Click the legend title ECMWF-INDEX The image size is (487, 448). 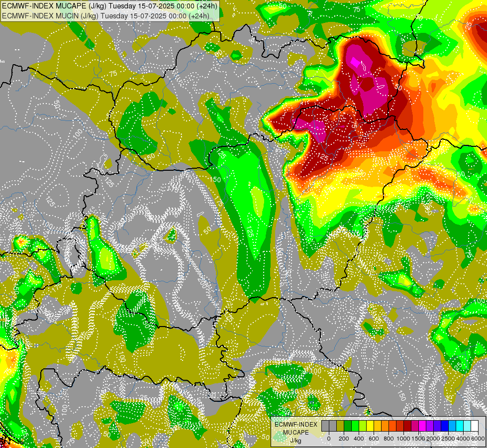(296, 425)
